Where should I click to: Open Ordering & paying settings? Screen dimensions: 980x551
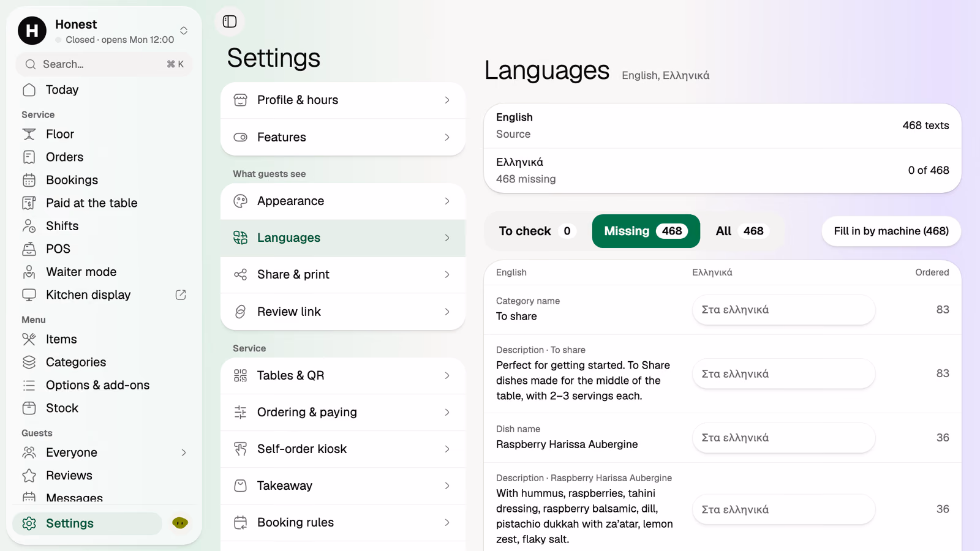(343, 412)
